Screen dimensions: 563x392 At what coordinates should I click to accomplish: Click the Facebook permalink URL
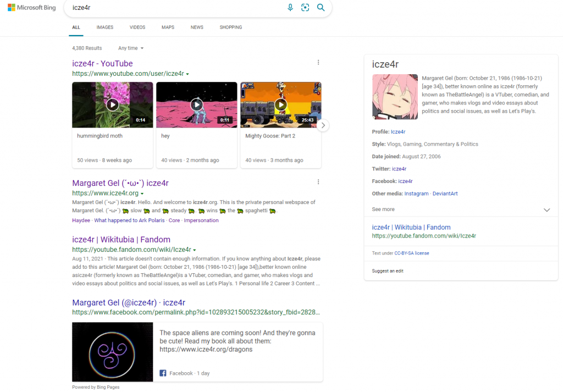pos(196,312)
